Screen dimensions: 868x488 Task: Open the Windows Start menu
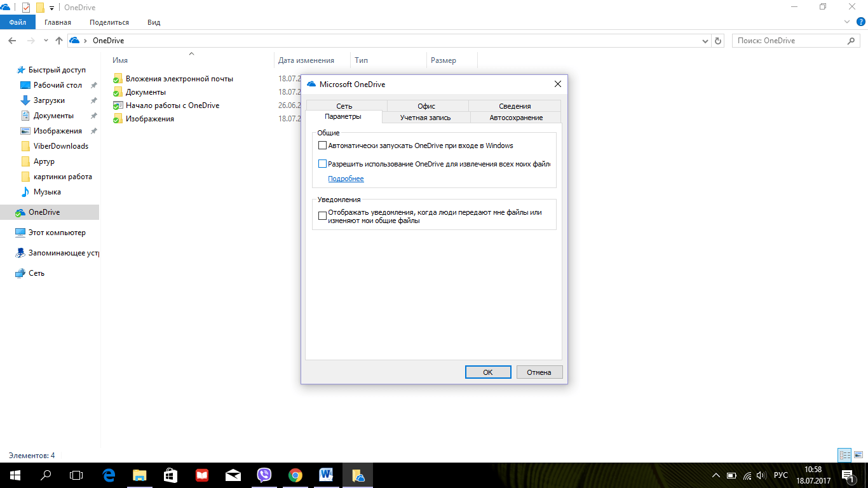[15, 475]
